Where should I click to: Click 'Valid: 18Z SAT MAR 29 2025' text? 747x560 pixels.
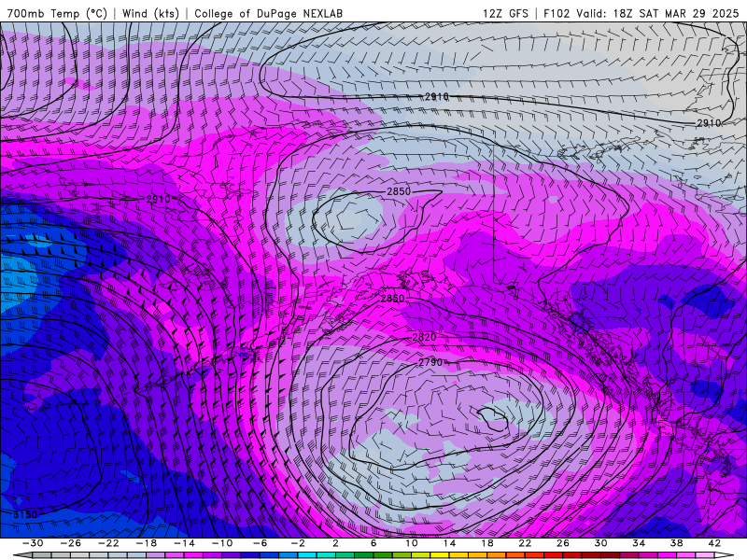click(657, 13)
